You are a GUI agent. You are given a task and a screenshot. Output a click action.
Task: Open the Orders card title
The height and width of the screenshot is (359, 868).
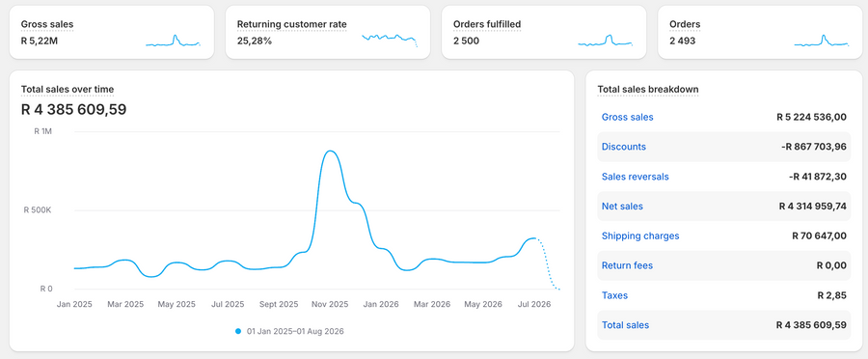(685, 24)
